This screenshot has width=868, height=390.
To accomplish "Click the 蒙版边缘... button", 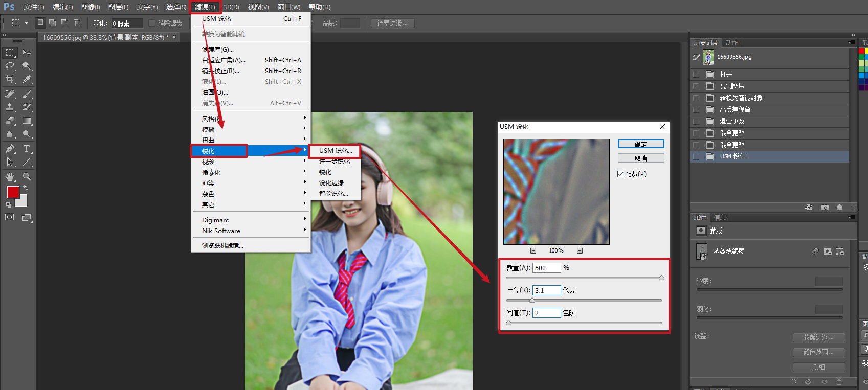I will [x=818, y=338].
